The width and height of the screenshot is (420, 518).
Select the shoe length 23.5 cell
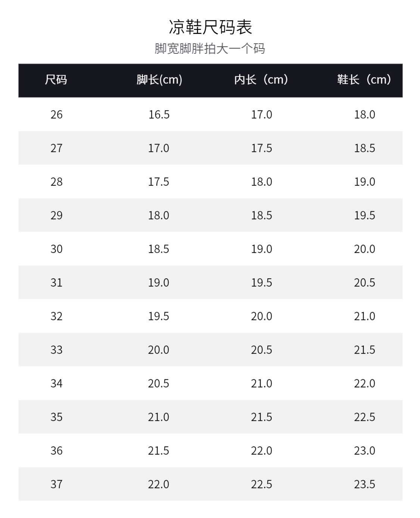coord(364,484)
